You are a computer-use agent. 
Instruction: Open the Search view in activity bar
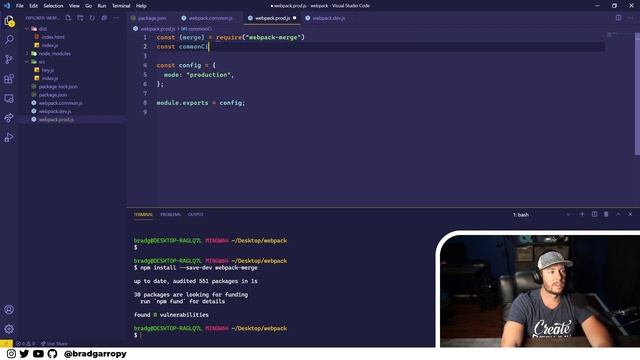9,40
